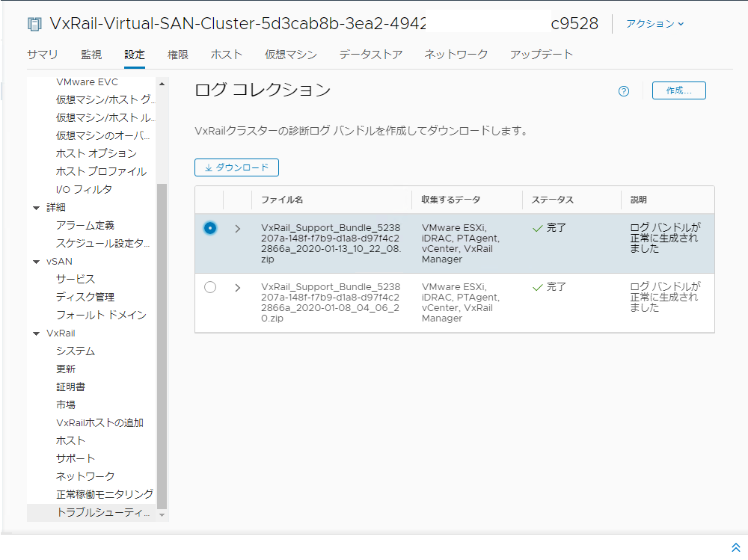Click the 収集するデータ column header
This screenshot has width=748, height=560.
tap(451, 200)
